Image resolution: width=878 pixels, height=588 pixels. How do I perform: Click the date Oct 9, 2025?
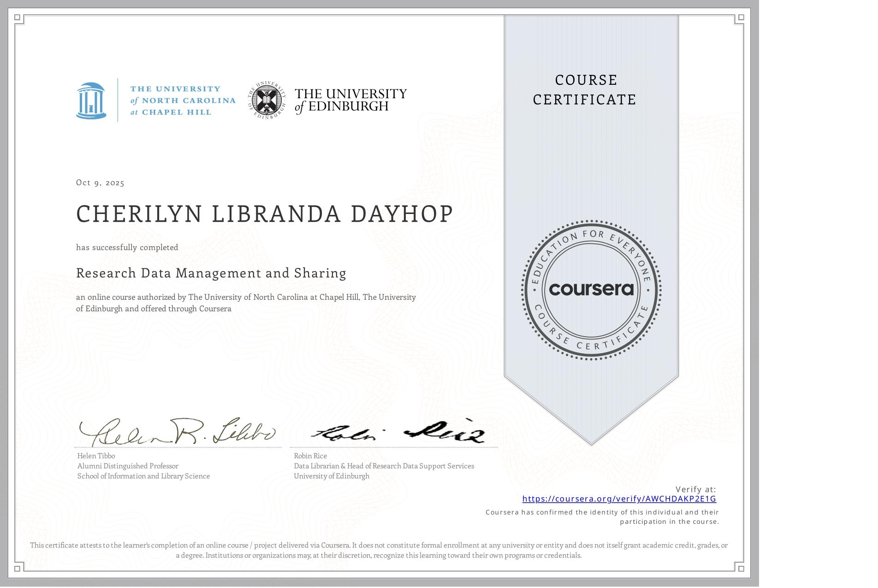coord(101,183)
